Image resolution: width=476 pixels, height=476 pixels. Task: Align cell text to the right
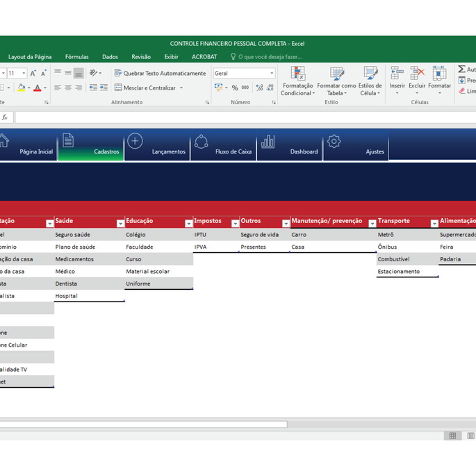coord(79,88)
